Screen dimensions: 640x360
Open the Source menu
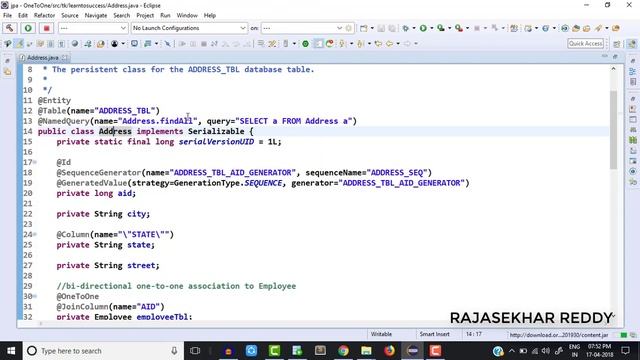pos(70,15)
